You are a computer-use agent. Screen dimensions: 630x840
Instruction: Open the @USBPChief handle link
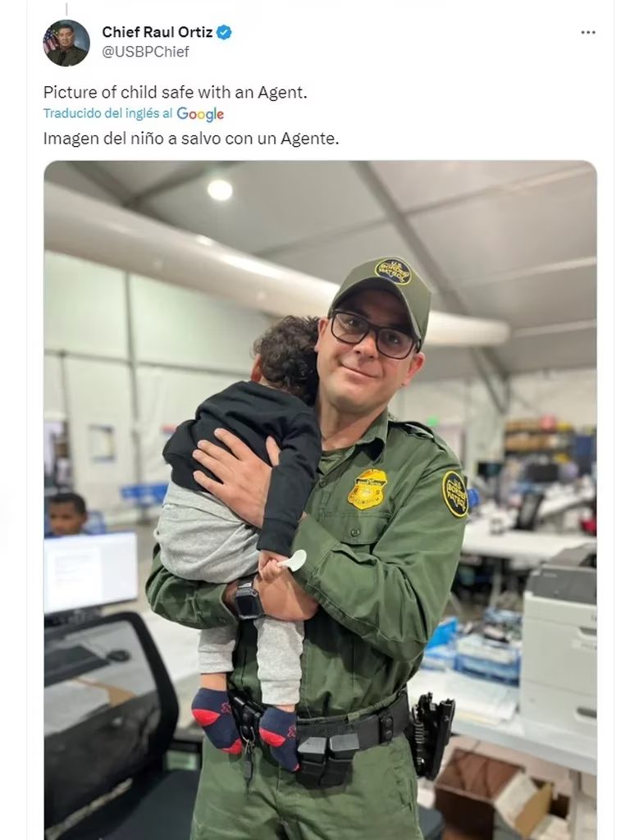145,52
